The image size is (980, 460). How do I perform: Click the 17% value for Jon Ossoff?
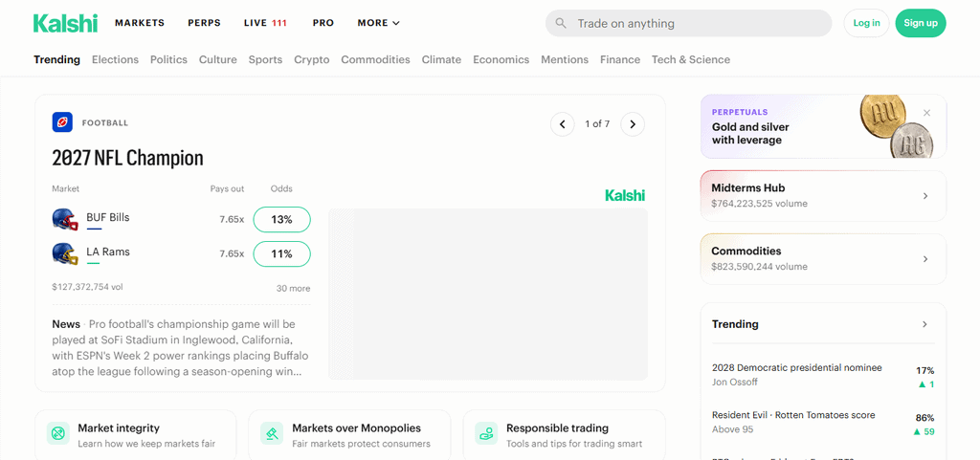point(925,370)
